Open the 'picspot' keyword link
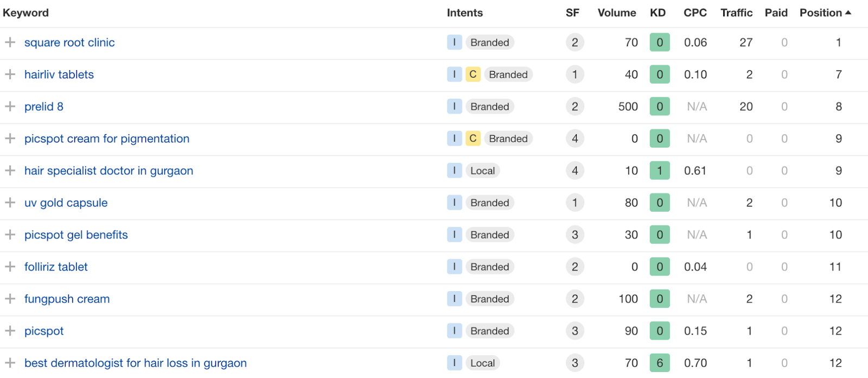The width and height of the screenshot is (868, 378). point(44,331)
